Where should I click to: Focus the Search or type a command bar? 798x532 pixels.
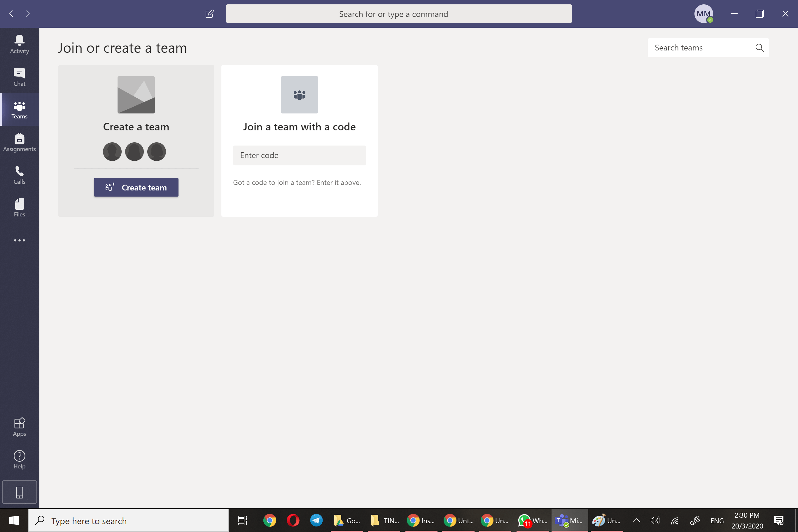pyautogui.click(x=399, y=14)
